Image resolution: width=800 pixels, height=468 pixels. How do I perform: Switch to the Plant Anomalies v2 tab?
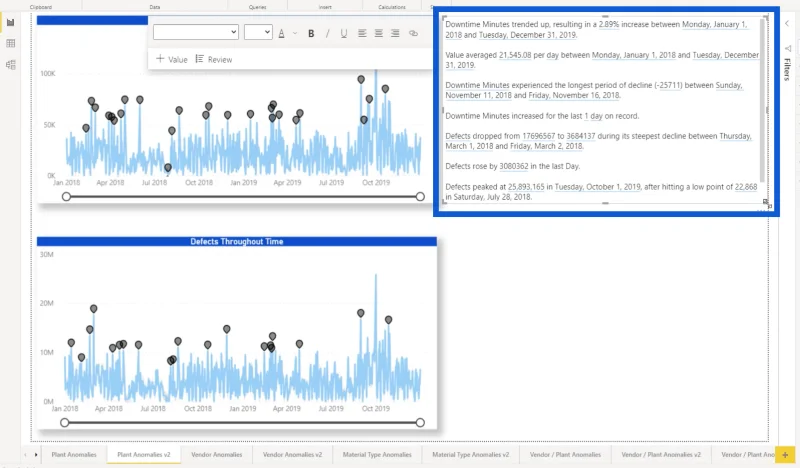144,454
